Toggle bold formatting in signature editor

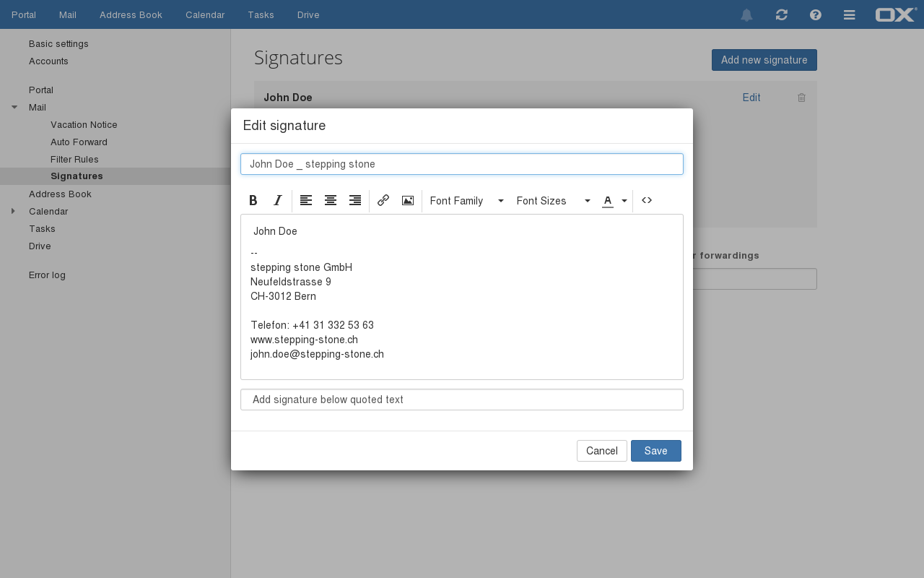pos(253,201)
